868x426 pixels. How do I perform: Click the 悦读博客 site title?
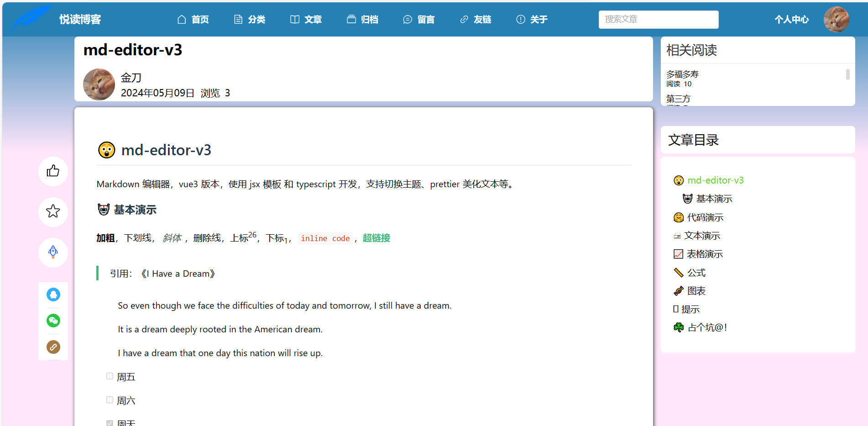[80, 19]
